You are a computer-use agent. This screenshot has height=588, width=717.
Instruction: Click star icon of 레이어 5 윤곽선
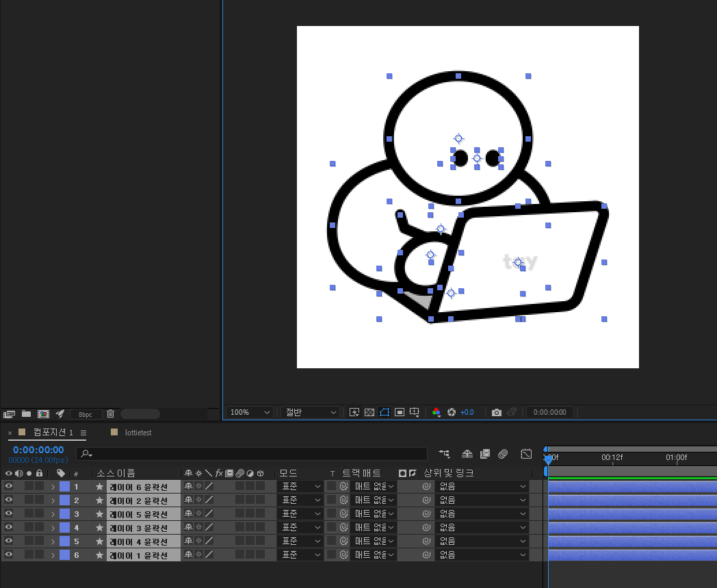pos(99,514)
